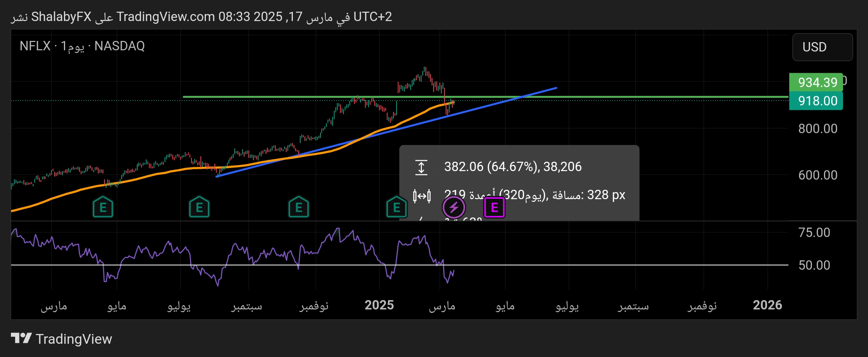868x357 pixels.
Task: Click the 50.00 RSI axis label
Action: click(814, 265)
